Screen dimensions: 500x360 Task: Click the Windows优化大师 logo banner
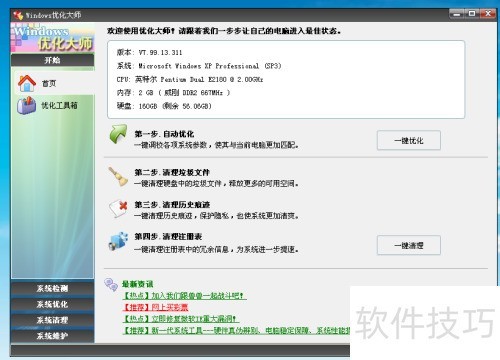(x=53, y=38)
